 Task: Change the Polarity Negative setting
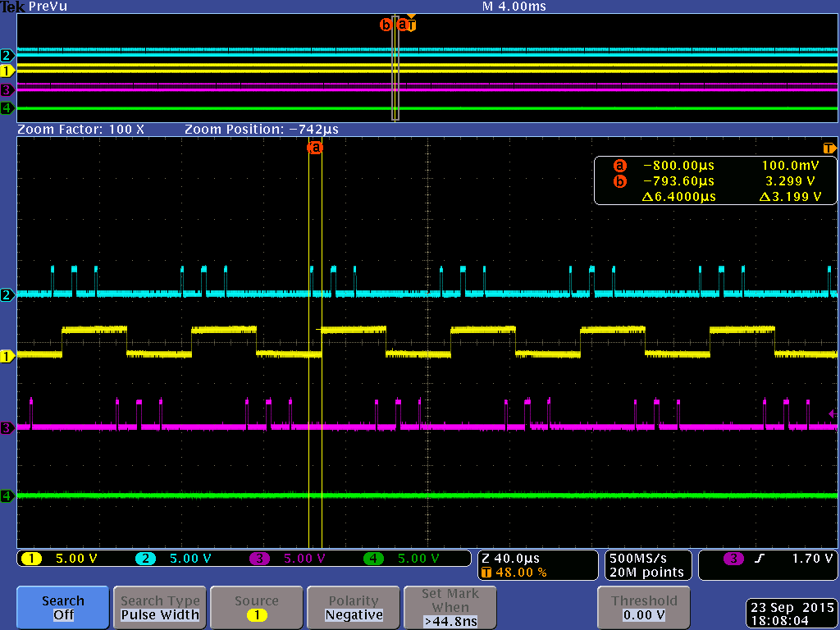(354, 608)
